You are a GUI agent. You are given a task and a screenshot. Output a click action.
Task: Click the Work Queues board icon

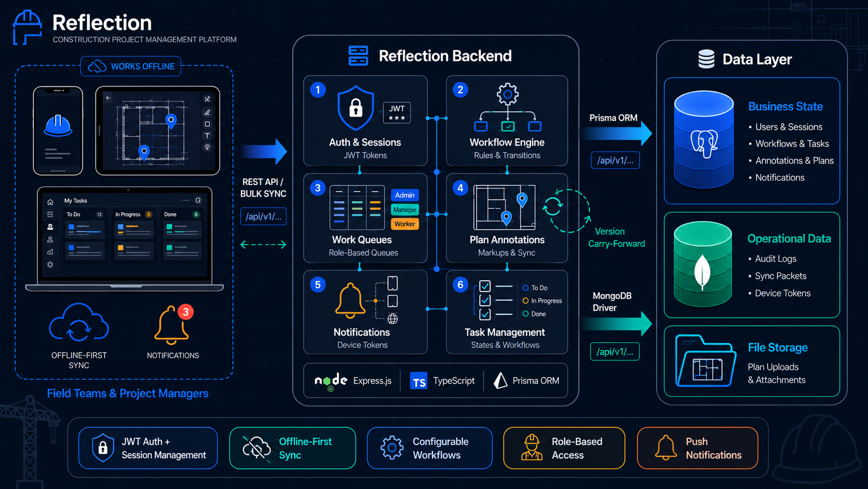[357, 207]
